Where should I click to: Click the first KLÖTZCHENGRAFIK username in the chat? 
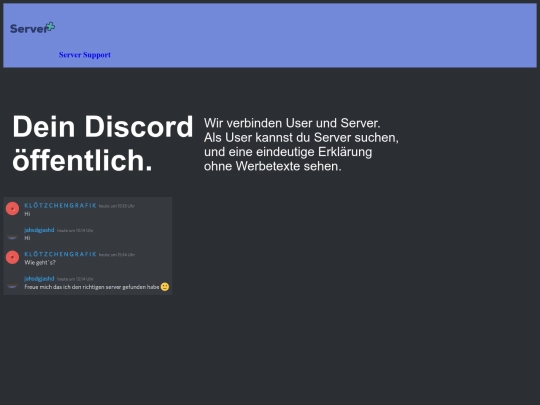tap(60, 206)
